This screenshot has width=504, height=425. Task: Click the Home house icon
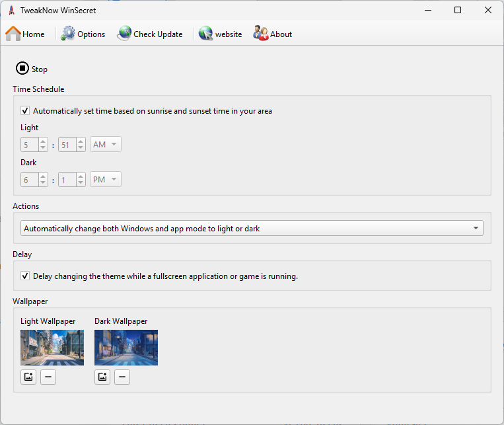pos(13,34)
